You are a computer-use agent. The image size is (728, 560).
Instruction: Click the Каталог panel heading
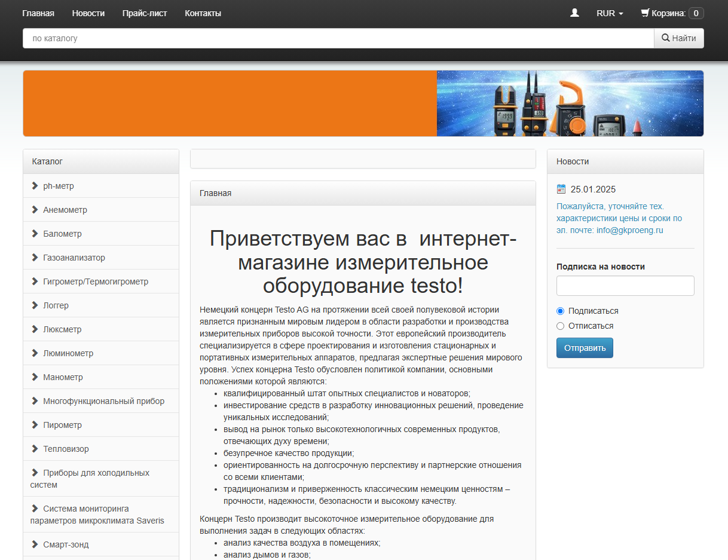[x=101, y=161]
